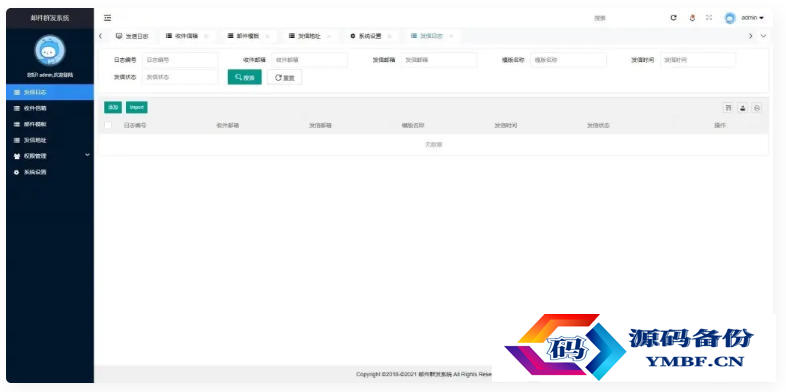Expand the 权限管理 sidebar menu
The image size is (786, 392).
(50, 156)
